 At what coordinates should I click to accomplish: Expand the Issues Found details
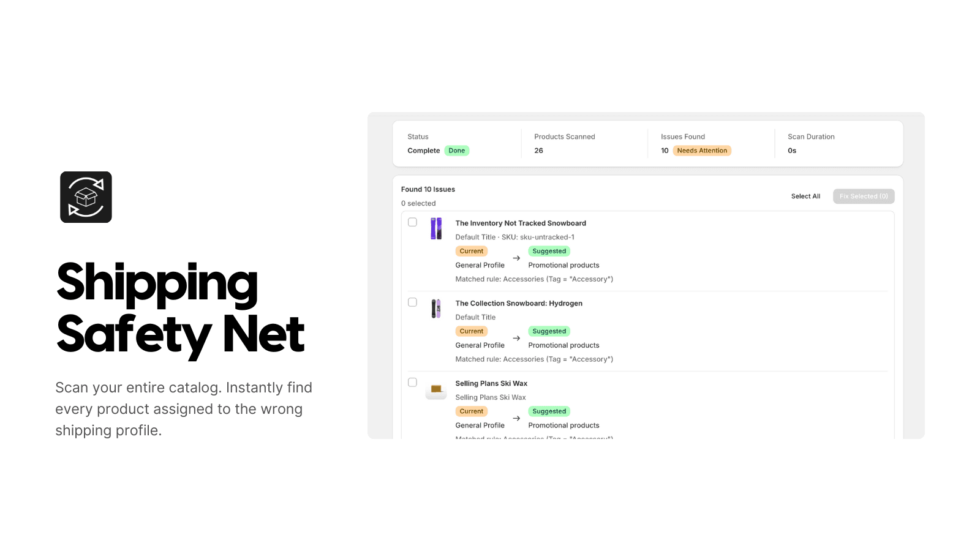(x=683, y=137)
